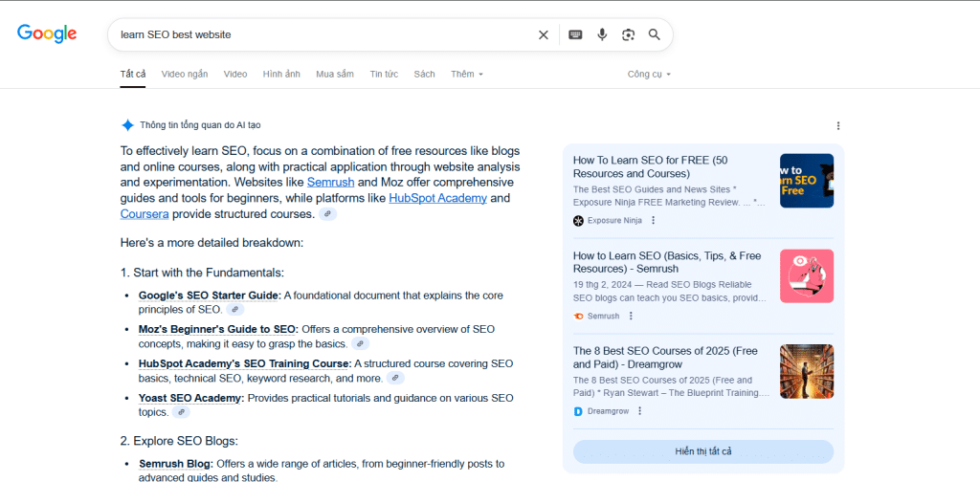Open three-dot menu beside Dreamgrow source
The image size is (980, 482).
(x=640, y=411)
